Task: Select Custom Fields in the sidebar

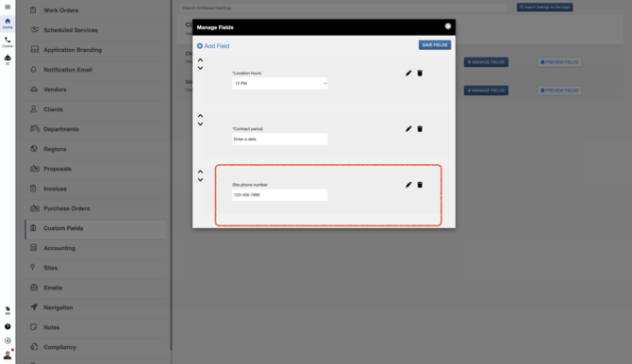Action: (95, 228)
